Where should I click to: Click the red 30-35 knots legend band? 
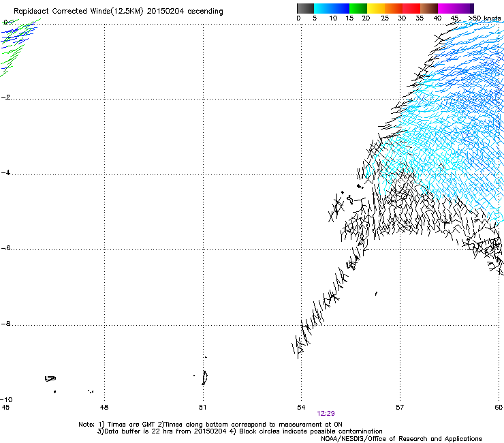point(411,8)
